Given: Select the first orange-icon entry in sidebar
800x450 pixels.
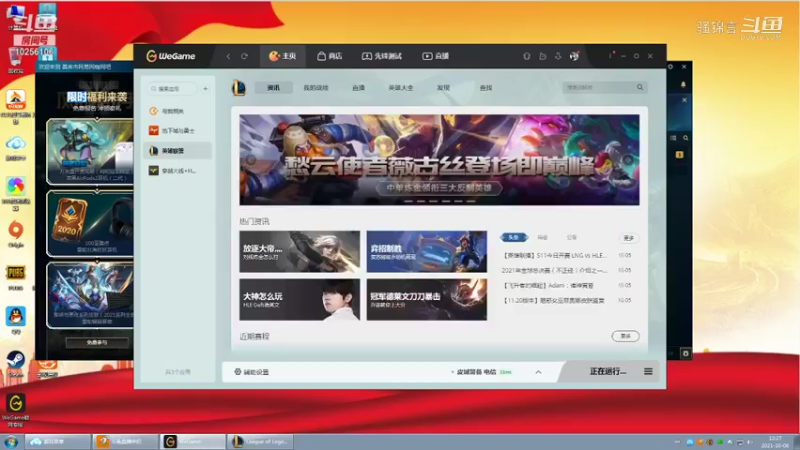Looking at the screenshot, I should click(178, 111).
